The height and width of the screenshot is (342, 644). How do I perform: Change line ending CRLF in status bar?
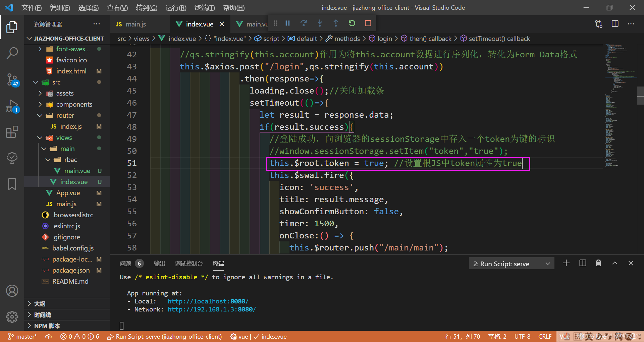click(545, 336)
